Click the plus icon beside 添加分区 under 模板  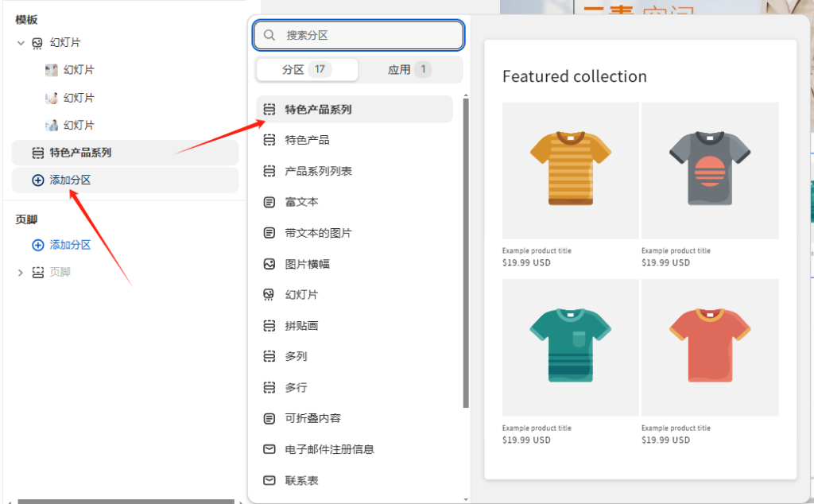(37, 180)
